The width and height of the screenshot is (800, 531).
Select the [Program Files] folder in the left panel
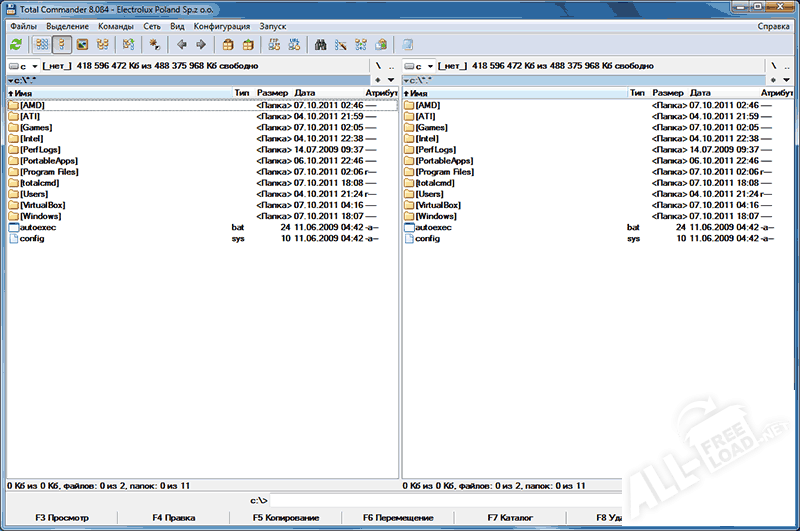(x=50, y=172)
